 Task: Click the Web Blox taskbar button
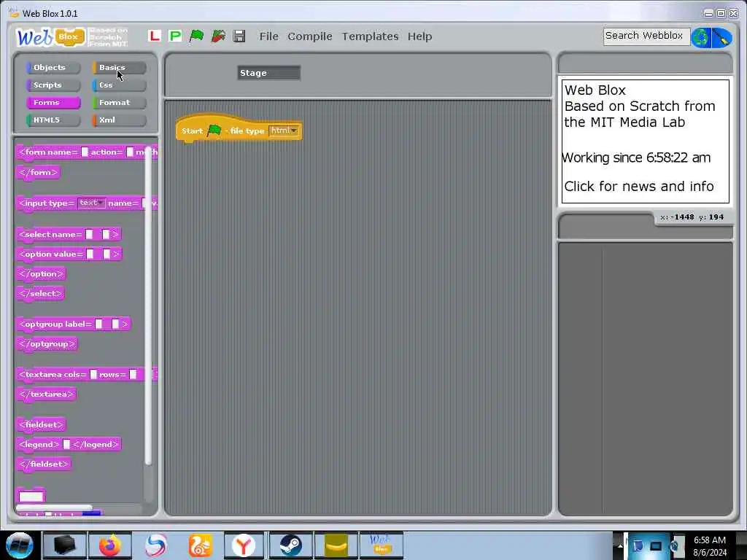pos(381,545)
